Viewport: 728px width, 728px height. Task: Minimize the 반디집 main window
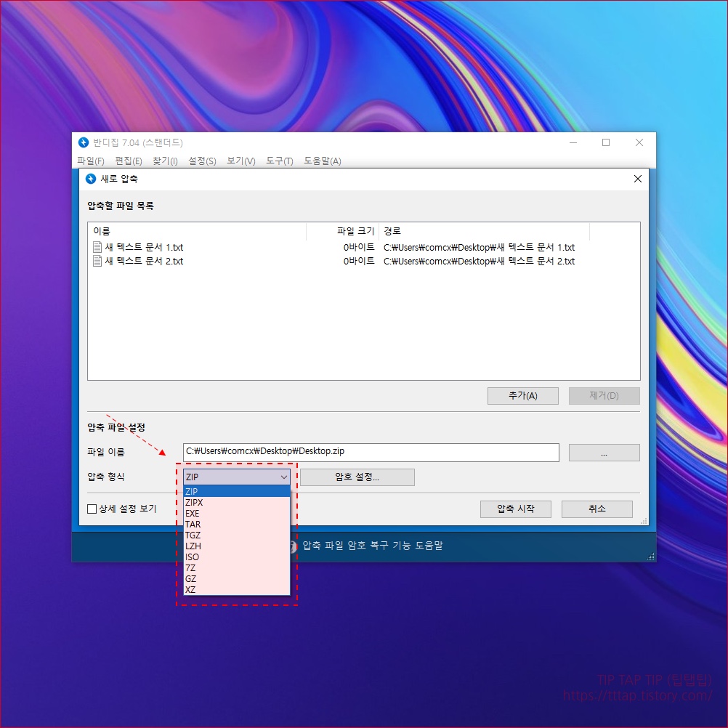click(x=573, y=142)
